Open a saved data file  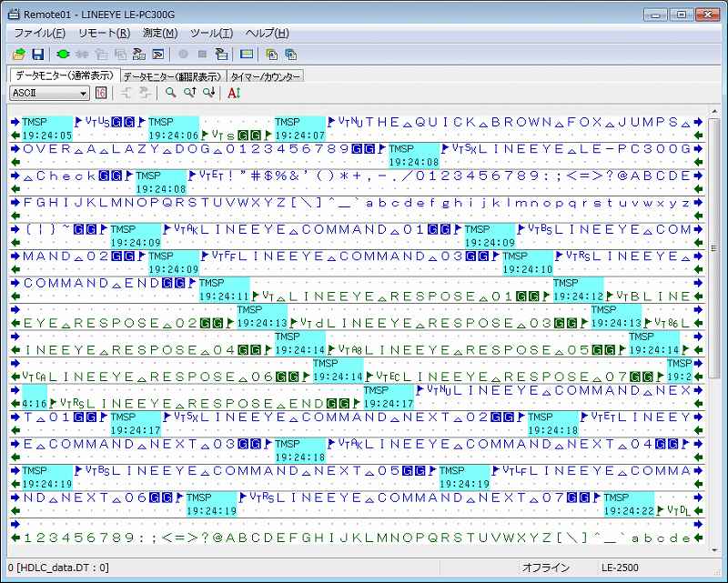(20, 54)
